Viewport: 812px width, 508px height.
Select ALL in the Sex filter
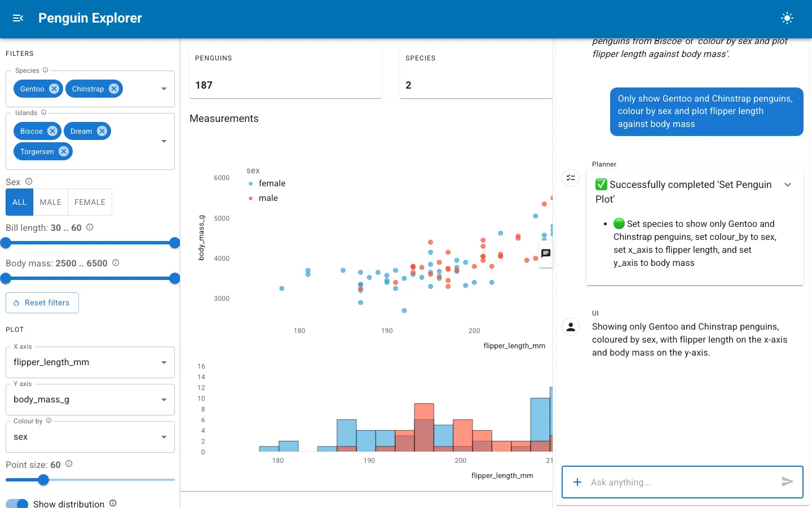[x=20, y=202]
